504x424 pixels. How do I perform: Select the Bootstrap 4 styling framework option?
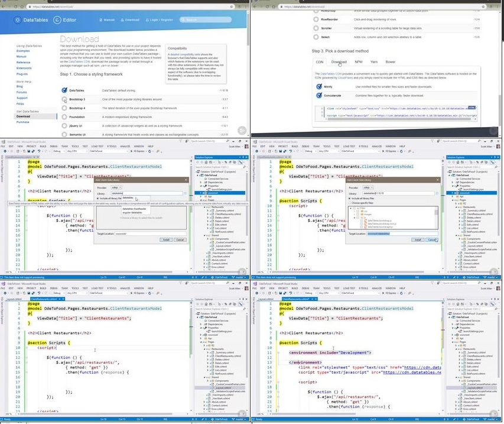(x=64, y=108)
